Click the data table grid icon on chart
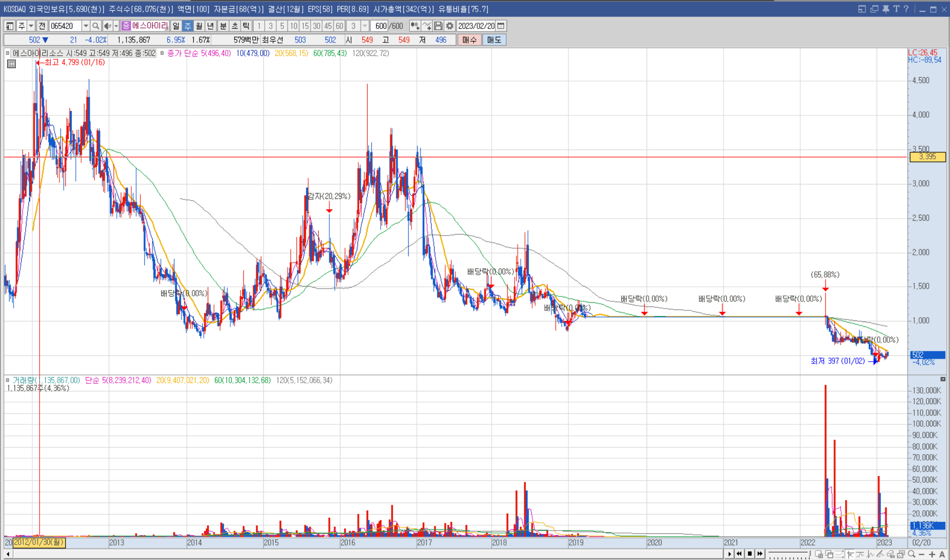 coord(12,64)
